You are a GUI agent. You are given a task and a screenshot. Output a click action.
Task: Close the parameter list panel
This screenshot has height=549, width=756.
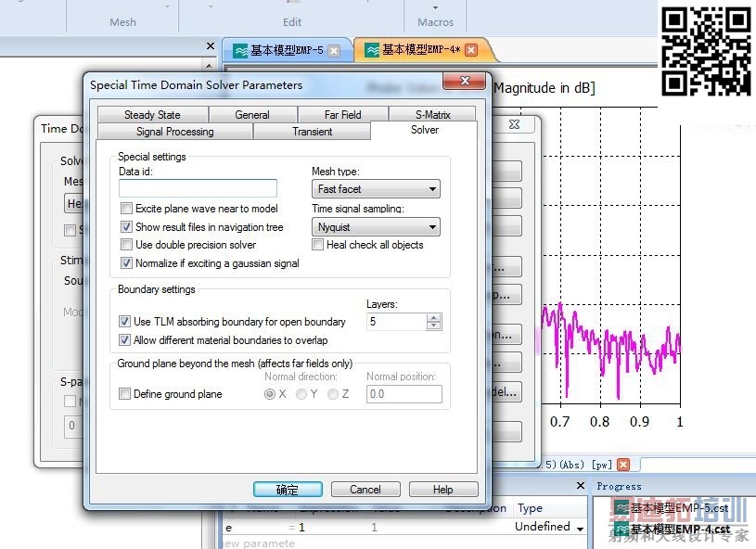(x=581, y=485)
